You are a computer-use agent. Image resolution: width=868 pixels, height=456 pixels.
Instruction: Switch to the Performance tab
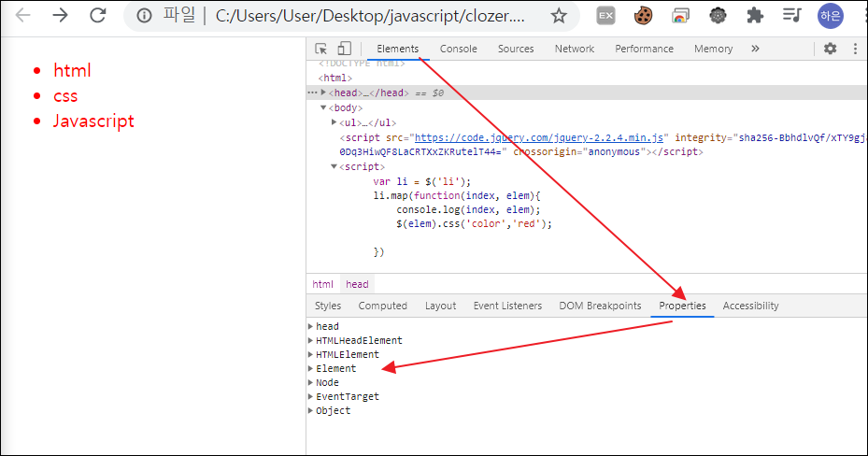(645, 49)
